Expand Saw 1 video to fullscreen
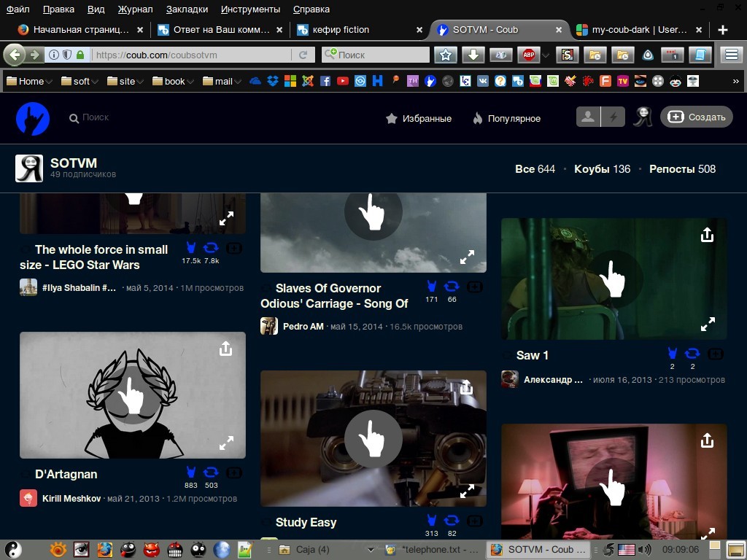 (708, 324)
